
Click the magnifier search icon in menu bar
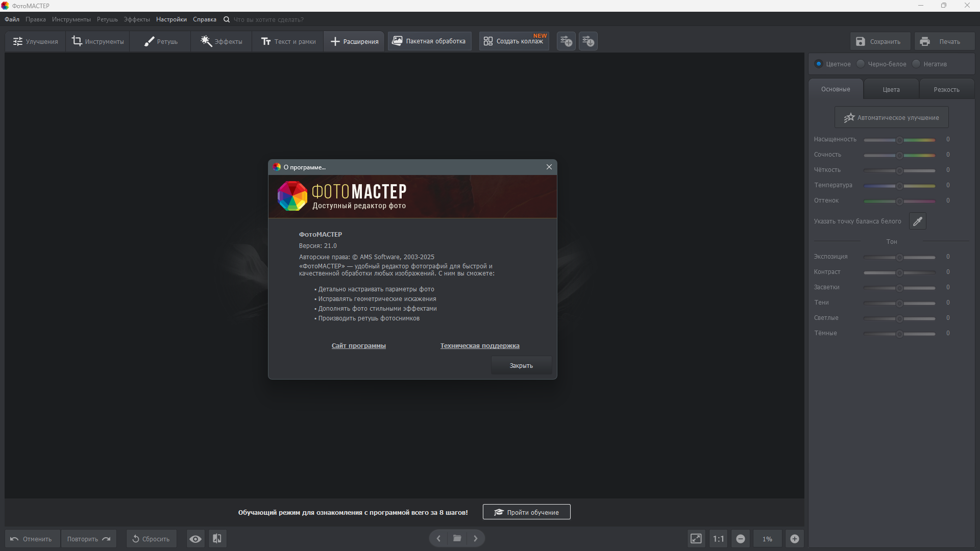point(227,19)
